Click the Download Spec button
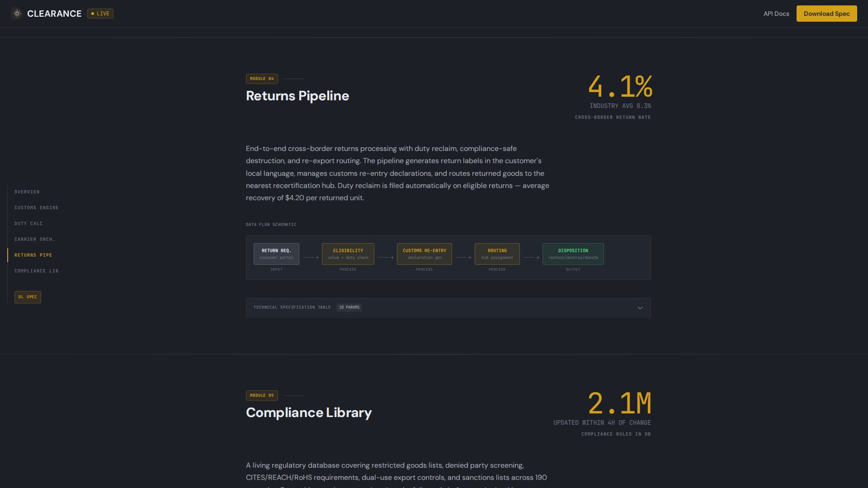 point(826,14)
